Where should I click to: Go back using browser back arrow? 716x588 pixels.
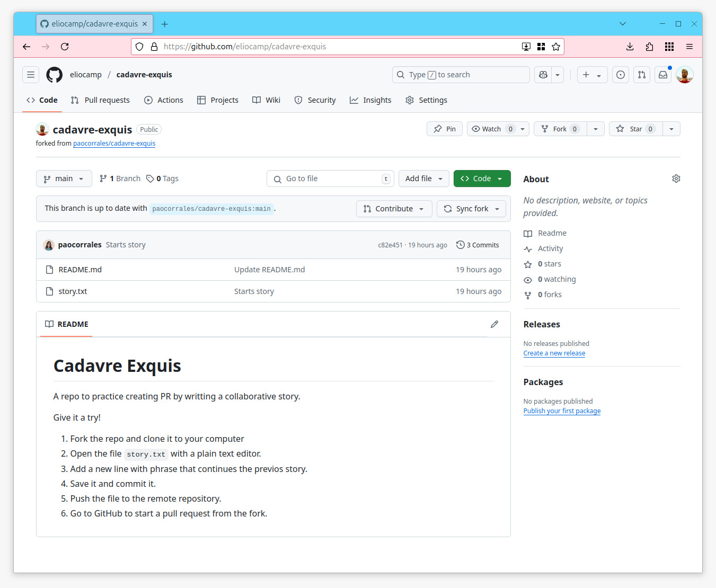(26, 47)
